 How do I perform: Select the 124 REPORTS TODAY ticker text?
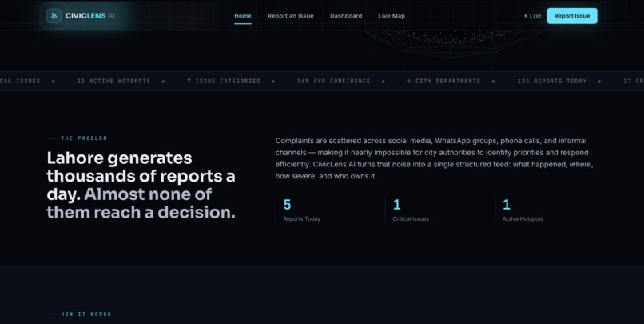tap(551, 81)
